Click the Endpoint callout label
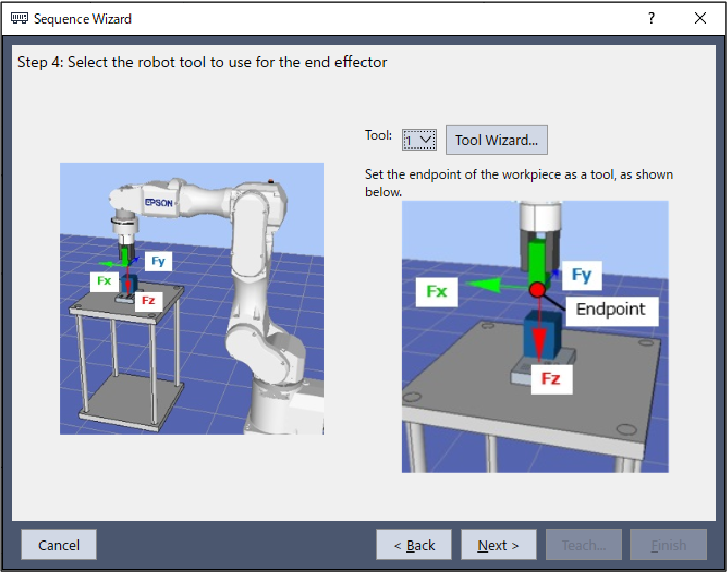This screenshot has height=572, width=728. [611, 309]
